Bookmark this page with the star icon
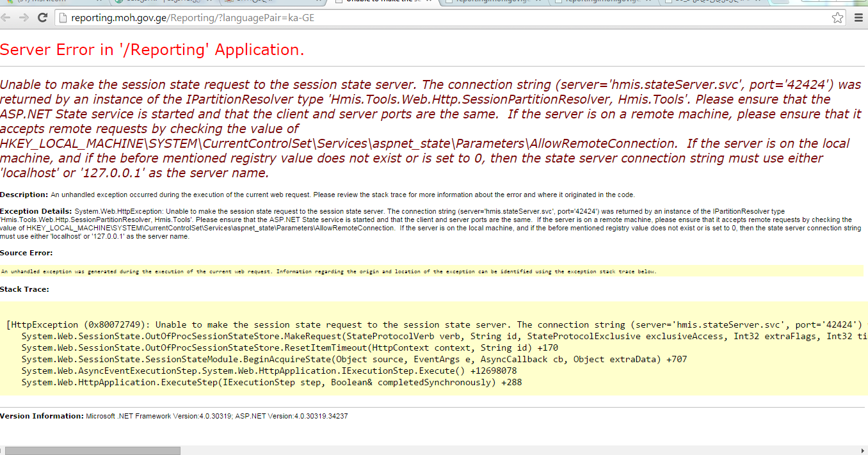 (x=837, y=18)
